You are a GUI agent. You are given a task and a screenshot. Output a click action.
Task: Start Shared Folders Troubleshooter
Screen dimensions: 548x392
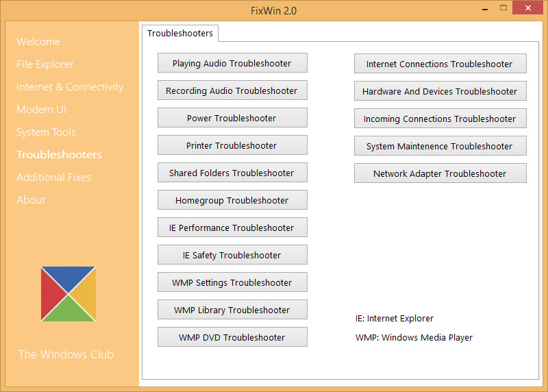232,173
